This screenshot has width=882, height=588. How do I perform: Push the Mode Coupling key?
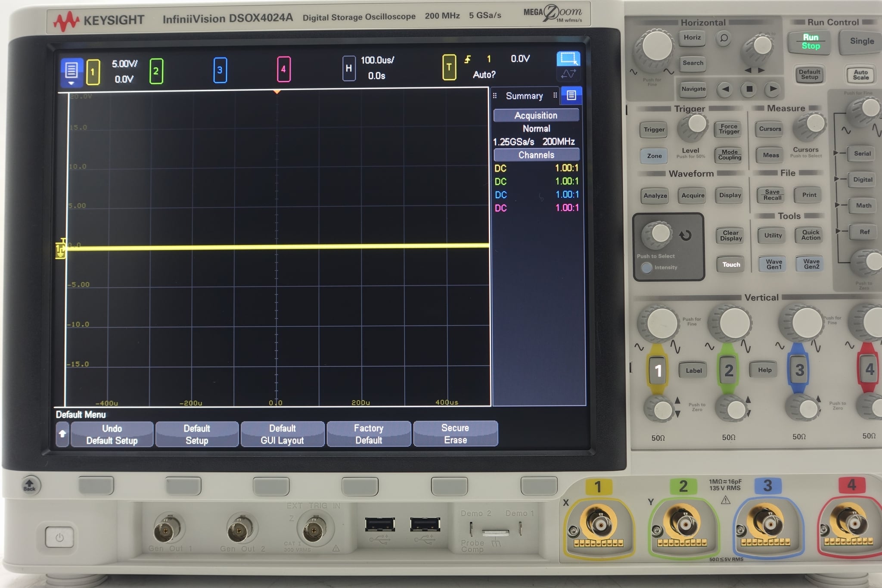730,155
